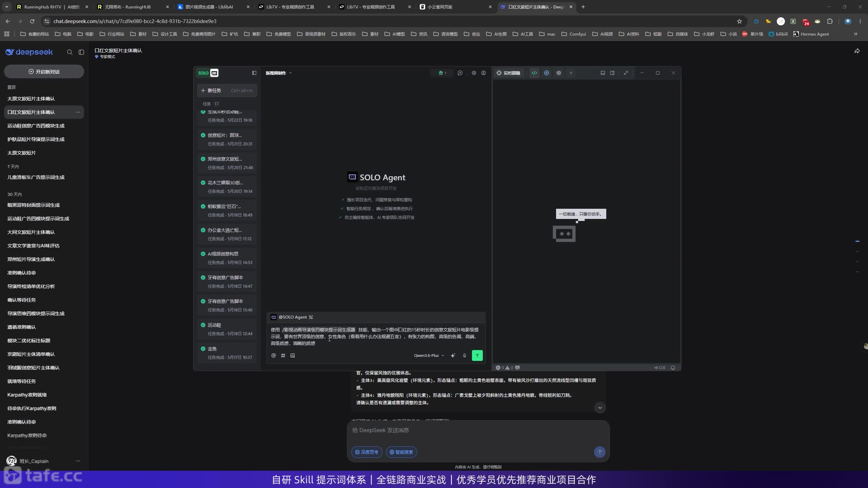Screen dimensions: 868x488
Task: Send the DeepSeek message with arrow button
Action: (599, 452)
